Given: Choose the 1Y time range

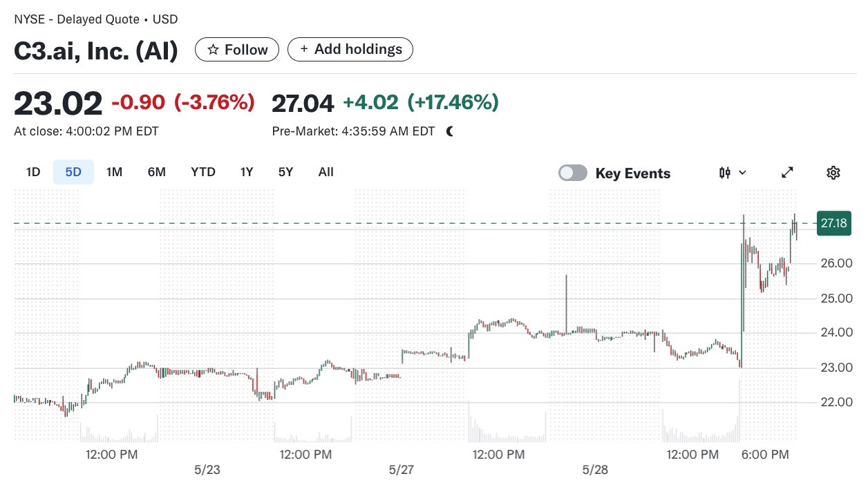Looking at the screenshot, I should tap(247, 172).
